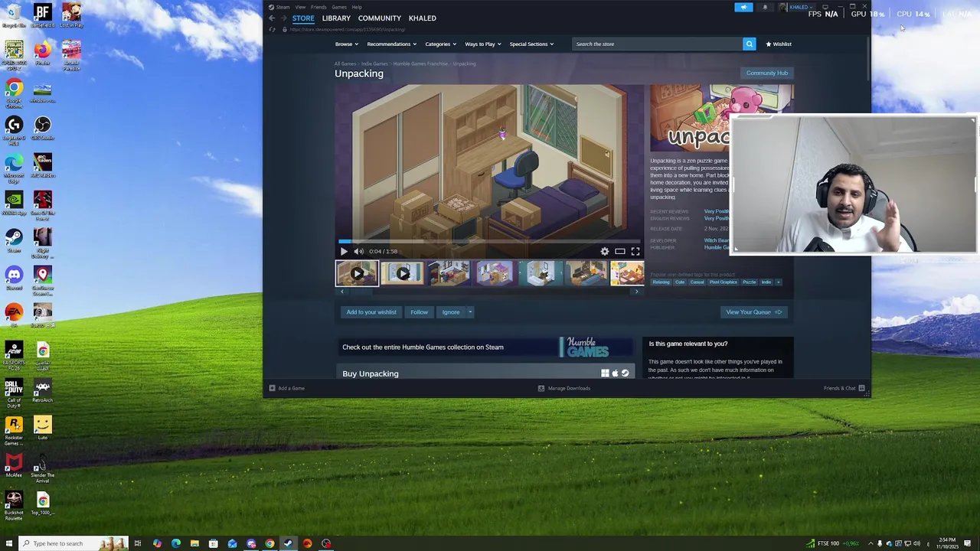Open the Games menu
The width and height of the screenshot is (980, 551).
point(339,7)
